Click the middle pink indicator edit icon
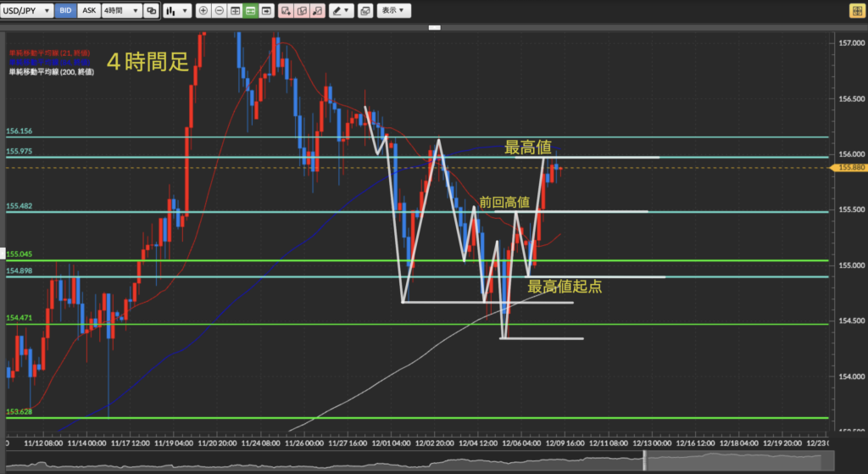Image resolution: width=868 pixels, height=474 pixels. [302, 11]
